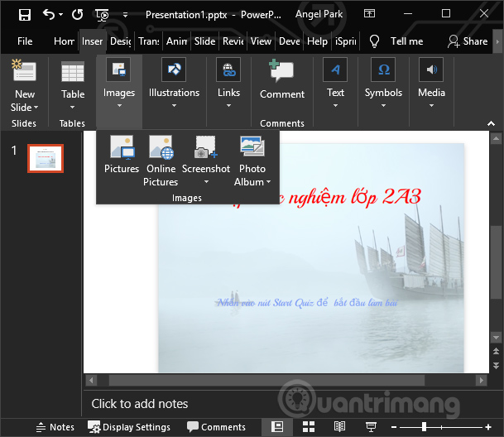This screenshot has width=504, height=437.
Task: Open the iSpring tab
Action: pos(346,41)
